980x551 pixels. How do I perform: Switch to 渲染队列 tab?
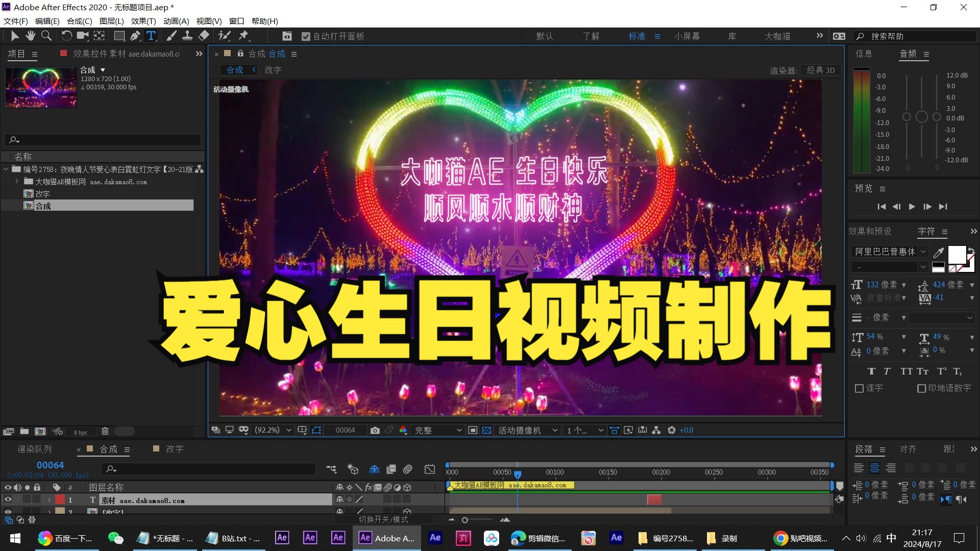pyautogui.click(x=35, y=449)
